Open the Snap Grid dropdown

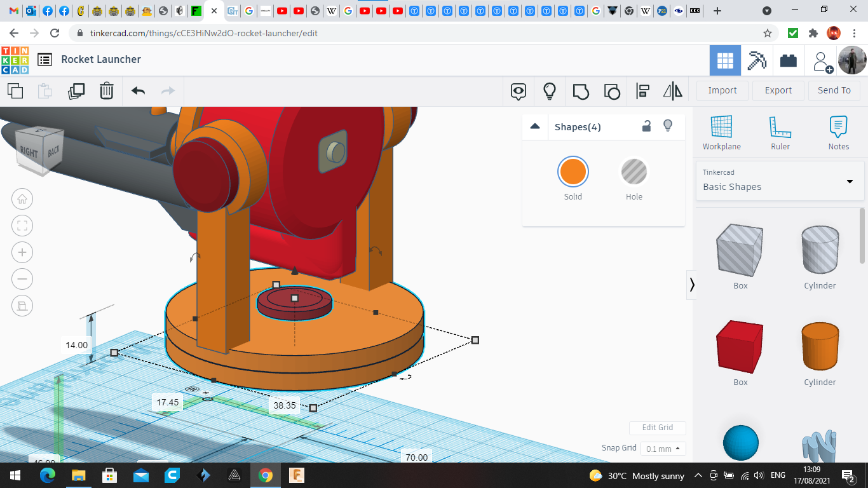(x=663, y=449)
